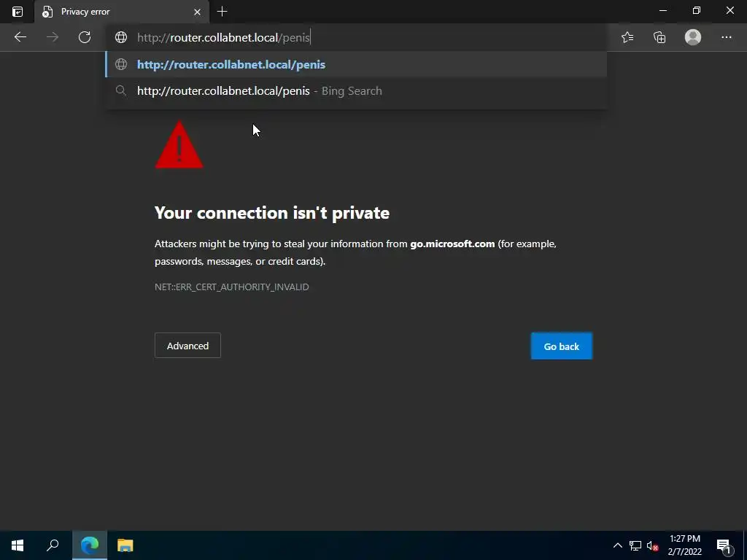Open a new tab with plus icon
This screenshot has height=560, width=747.
(x=222, y=12)
